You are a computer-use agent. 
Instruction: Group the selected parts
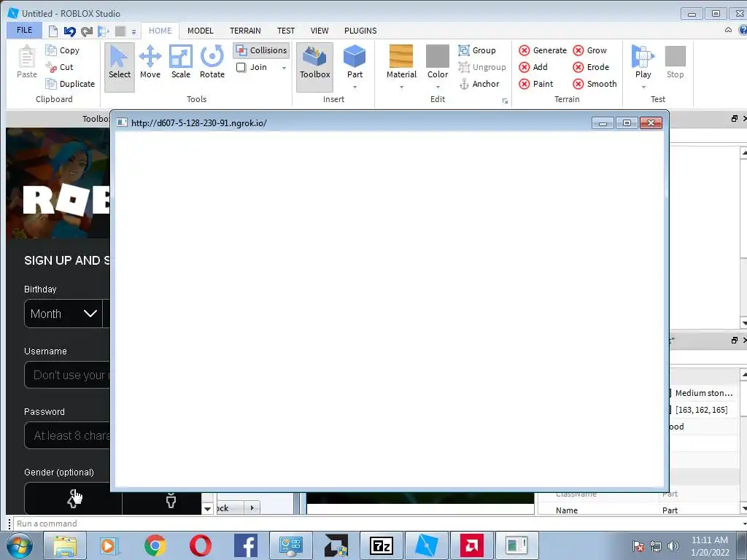(477, 50)
